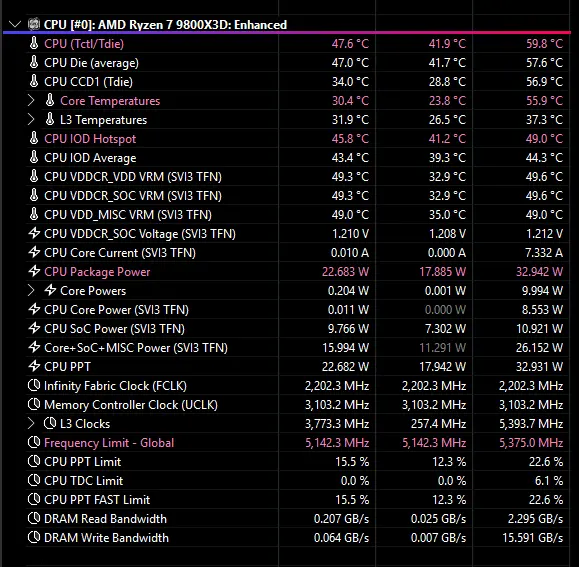Click the 59.8 °C maximum Tctl/Tdie value
The image size is (579, 567).
pyautogui.click(x=544, y=44)
